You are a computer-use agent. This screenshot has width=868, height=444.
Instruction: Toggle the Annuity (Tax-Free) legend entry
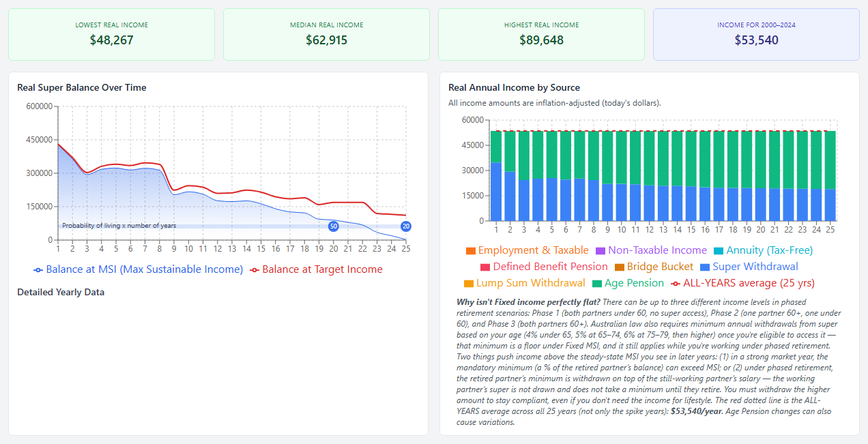763,250
